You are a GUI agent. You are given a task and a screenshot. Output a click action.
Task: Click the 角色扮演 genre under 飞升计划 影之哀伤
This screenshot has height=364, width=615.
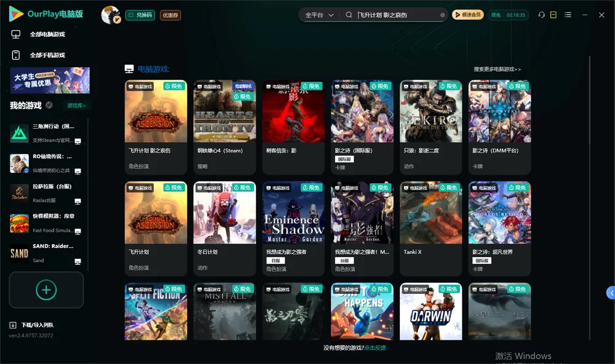[x=138, y=166]
